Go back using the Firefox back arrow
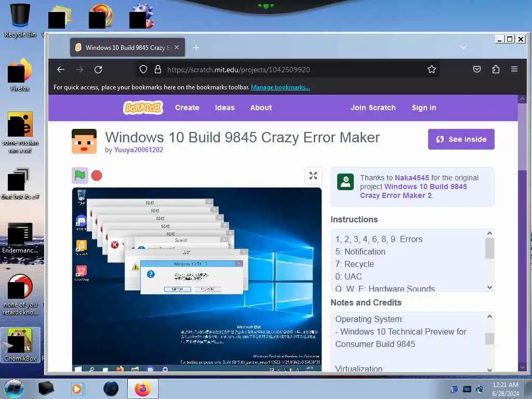The image size is (532, 399). [x=61, y=70]
